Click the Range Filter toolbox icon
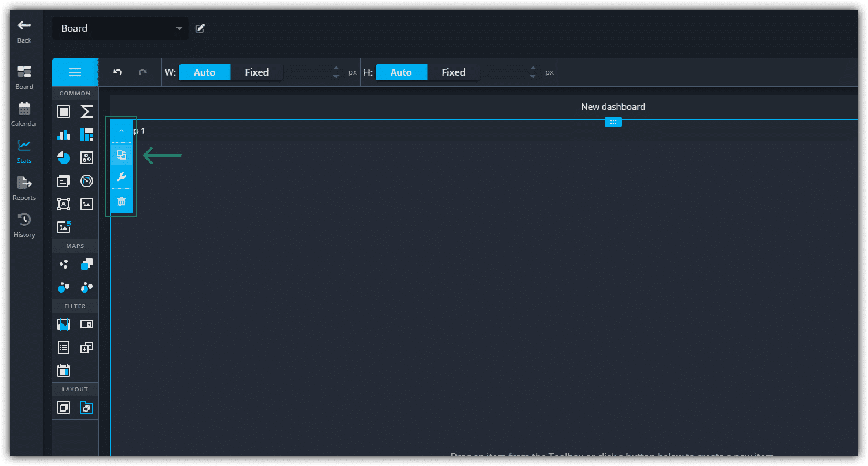 click(64, 324)
